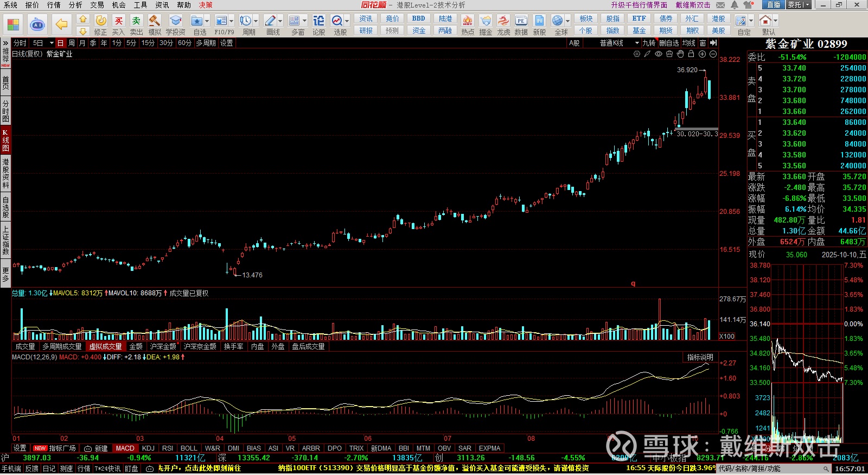Image resolution: width=868 pixels, height=475 pixels.
Task: Click the 直播 live button
Action: [x=773, y=5]
